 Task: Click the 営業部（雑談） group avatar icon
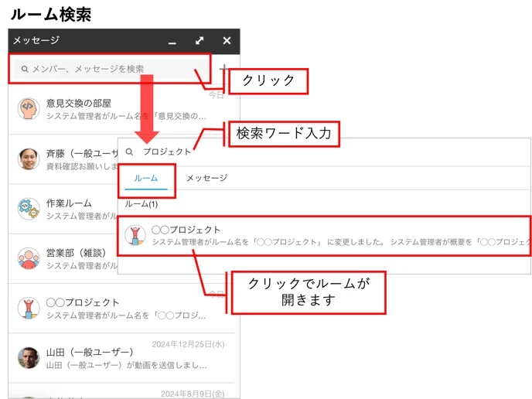(29, 258)
